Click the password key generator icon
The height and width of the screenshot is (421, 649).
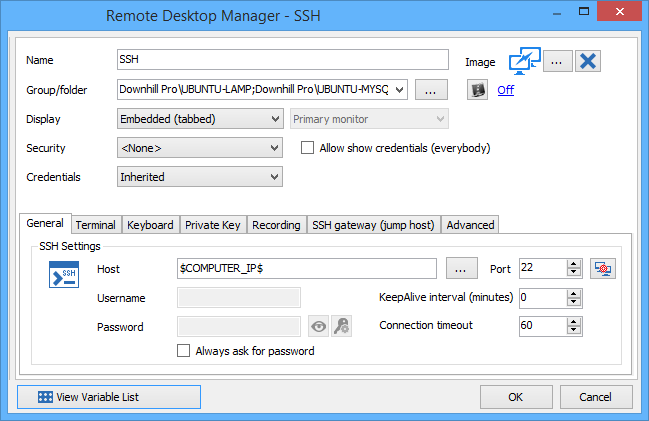(341, 326)
